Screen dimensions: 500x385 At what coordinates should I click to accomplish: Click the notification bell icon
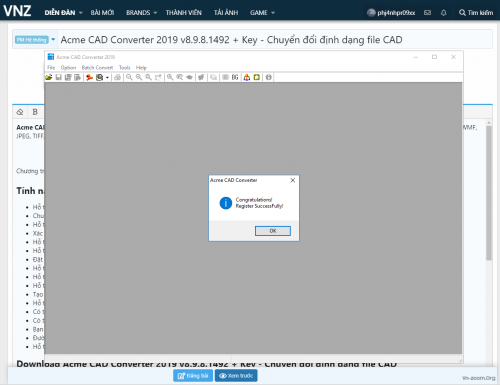tap(444, 13)
